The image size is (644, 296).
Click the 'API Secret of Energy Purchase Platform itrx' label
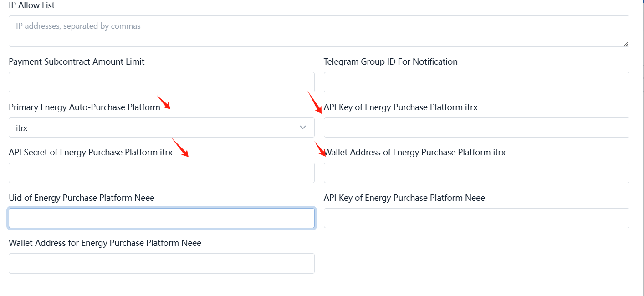pos(91,152)
